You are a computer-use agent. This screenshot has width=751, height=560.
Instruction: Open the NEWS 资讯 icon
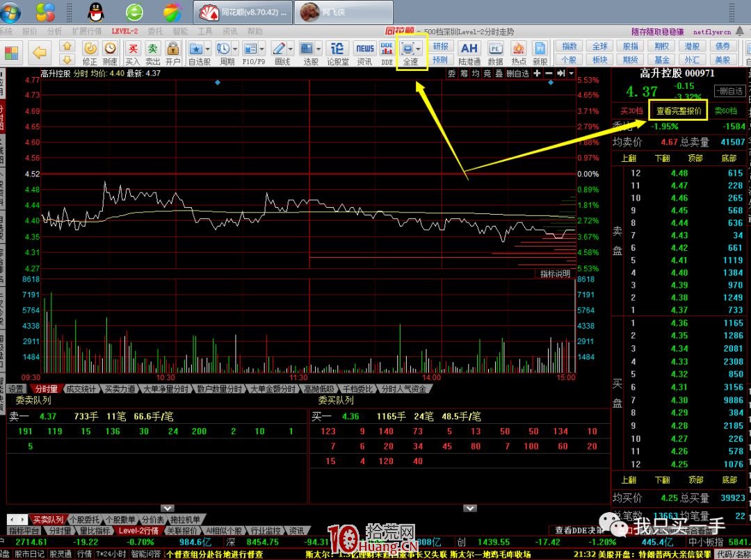coord(364,53)
